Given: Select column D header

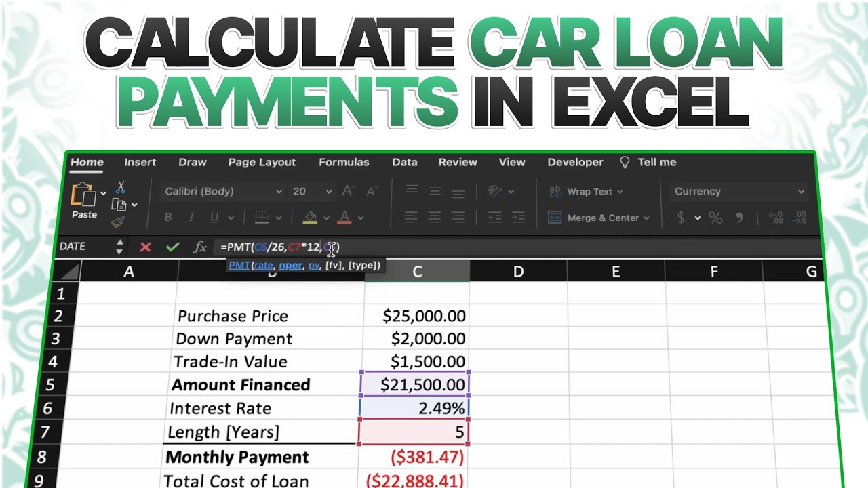Looking at the screenshot, I should coord(518,272).
